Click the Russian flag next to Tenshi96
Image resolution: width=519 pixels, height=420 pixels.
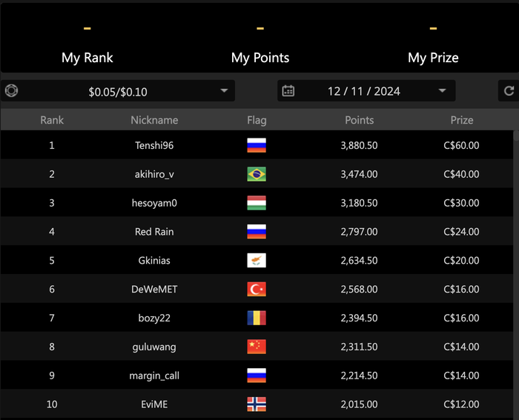257,145
